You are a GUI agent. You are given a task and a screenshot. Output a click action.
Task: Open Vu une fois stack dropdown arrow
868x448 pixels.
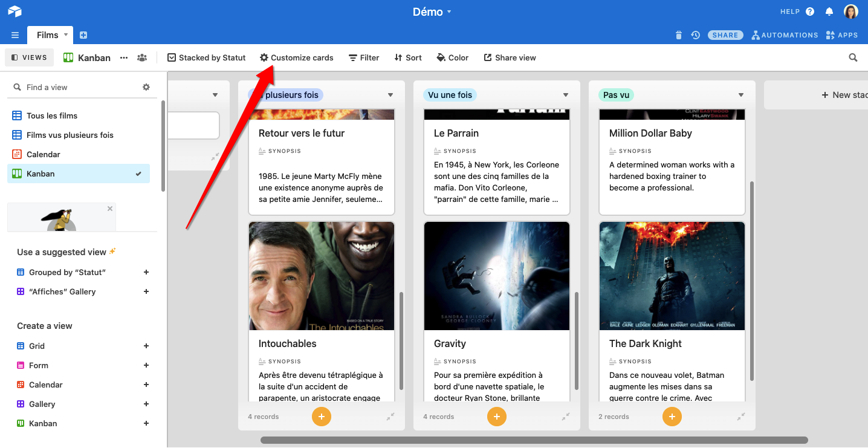click(566, 95)
